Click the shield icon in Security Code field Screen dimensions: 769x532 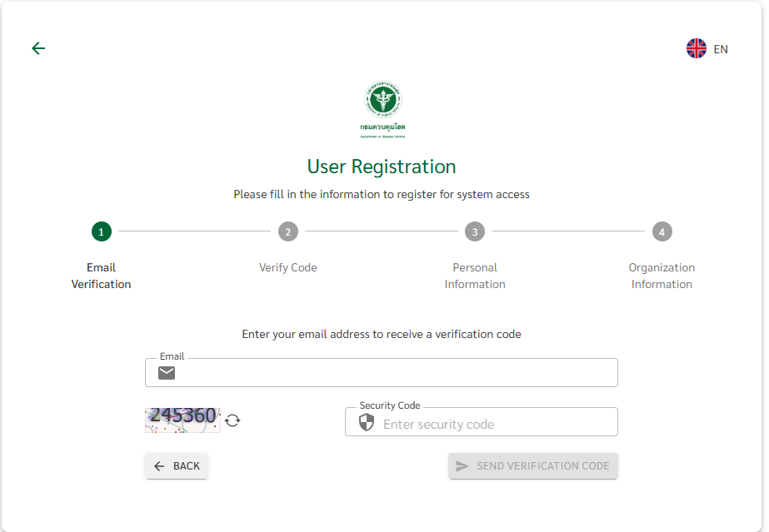[x=367, y=423]
